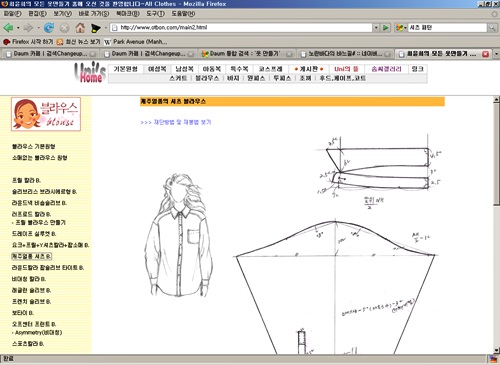Click the Firefox activity throbber icon
The height and width of the screenshot is (365, 500).
(494, 14)
